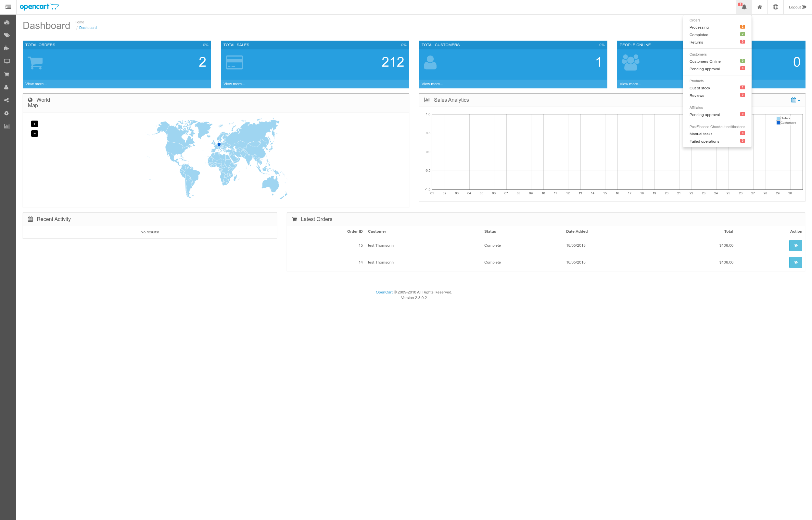Click the Customers legend color swatch

click(778, 123)
